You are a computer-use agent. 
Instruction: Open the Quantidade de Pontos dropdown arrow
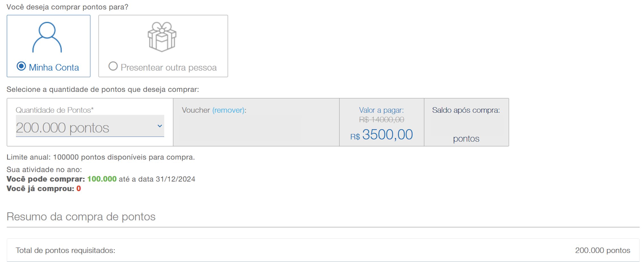(x=160, y=126)
